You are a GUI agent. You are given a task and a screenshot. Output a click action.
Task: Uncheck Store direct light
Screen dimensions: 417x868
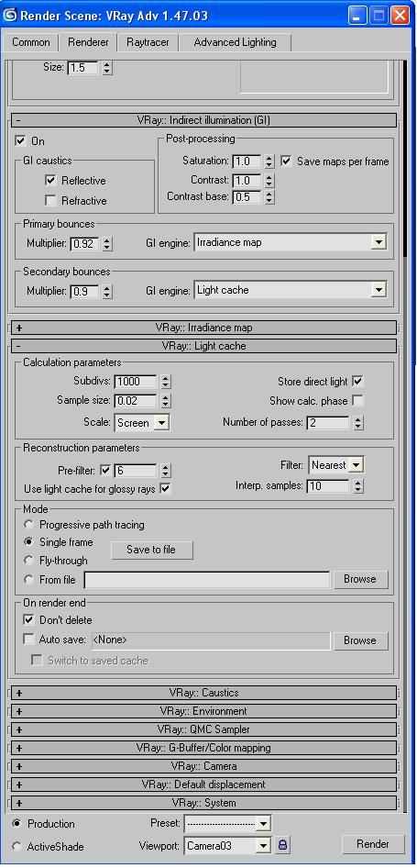coord(357,382)
